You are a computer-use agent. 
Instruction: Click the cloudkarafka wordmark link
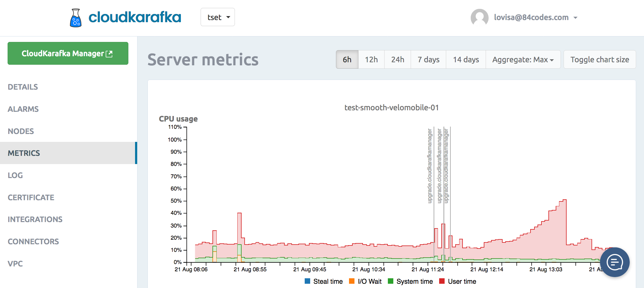(x=135, y=17)
